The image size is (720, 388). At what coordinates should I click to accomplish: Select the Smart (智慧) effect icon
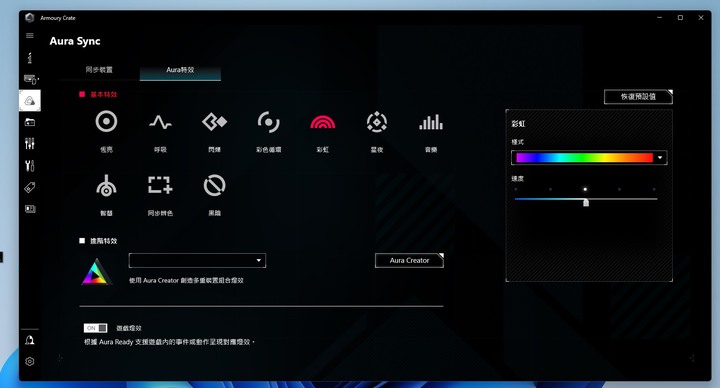click(x=106, y=186)
